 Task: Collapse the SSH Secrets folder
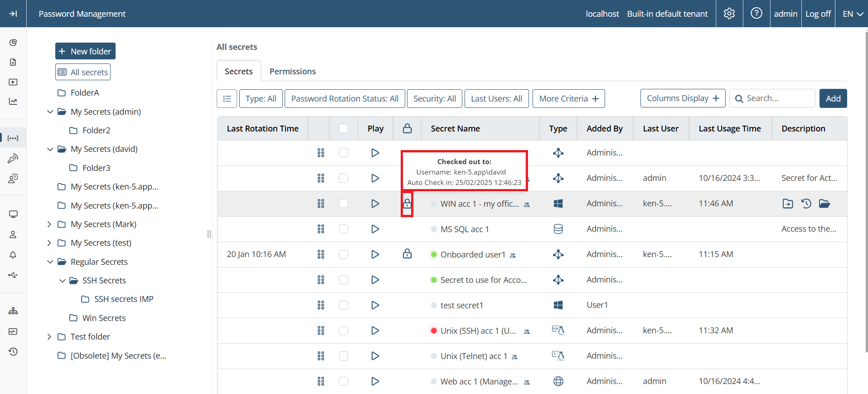point(62,281)
